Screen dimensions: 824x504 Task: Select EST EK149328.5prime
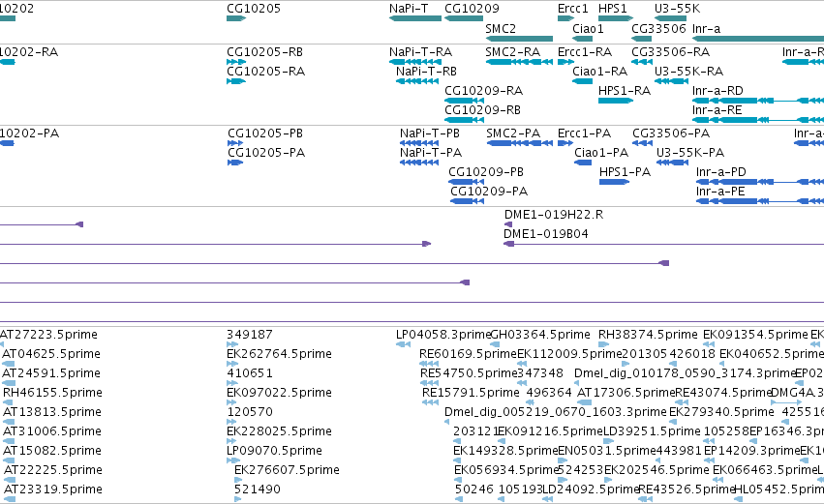pyautogui.click(x=458, y=460)
